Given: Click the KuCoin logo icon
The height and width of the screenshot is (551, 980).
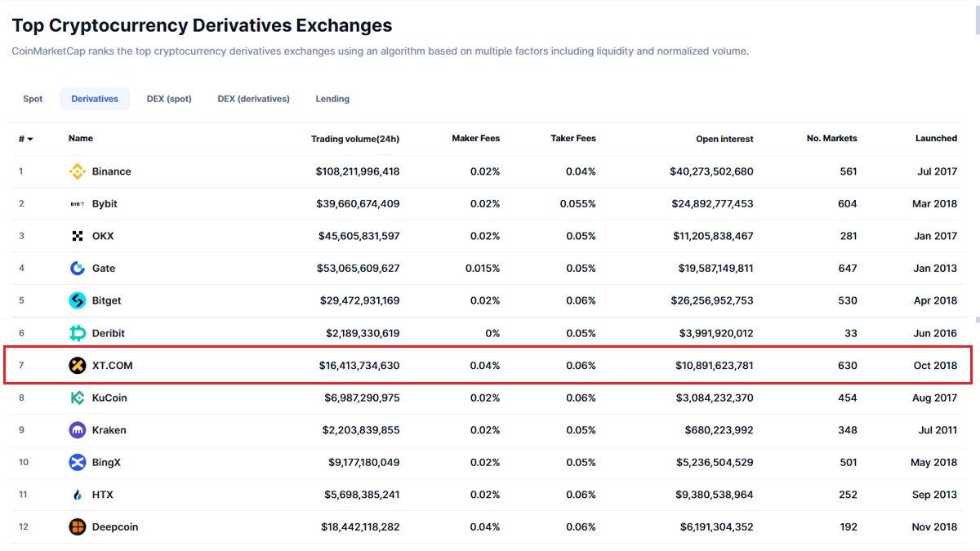Looking at the screenshot, I should click(77, 398).
